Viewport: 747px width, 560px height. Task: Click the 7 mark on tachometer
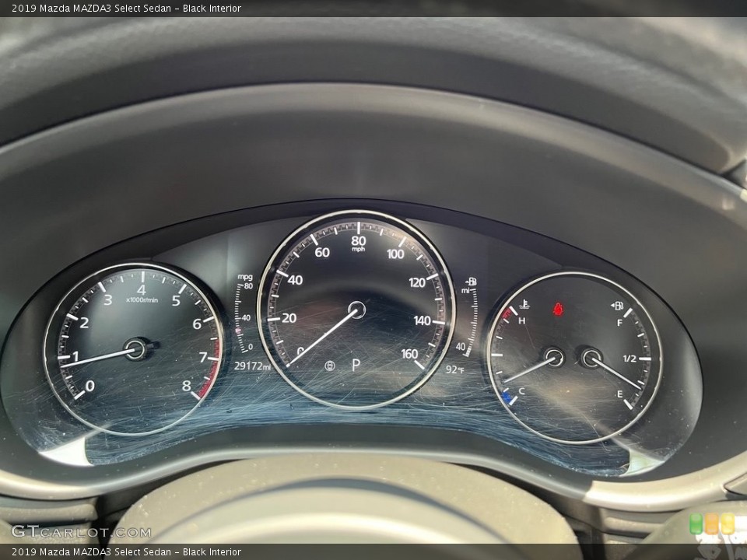click(x=203, y=357)
